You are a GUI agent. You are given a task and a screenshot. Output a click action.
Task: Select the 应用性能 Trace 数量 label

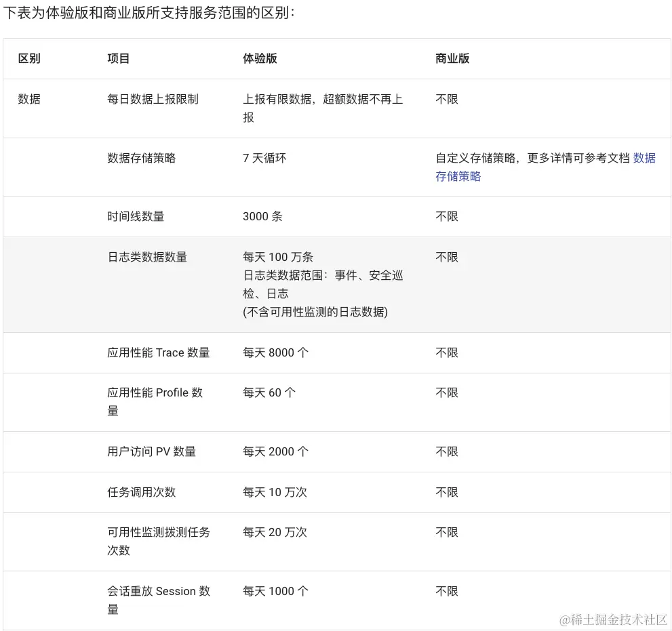pos(158,352)
